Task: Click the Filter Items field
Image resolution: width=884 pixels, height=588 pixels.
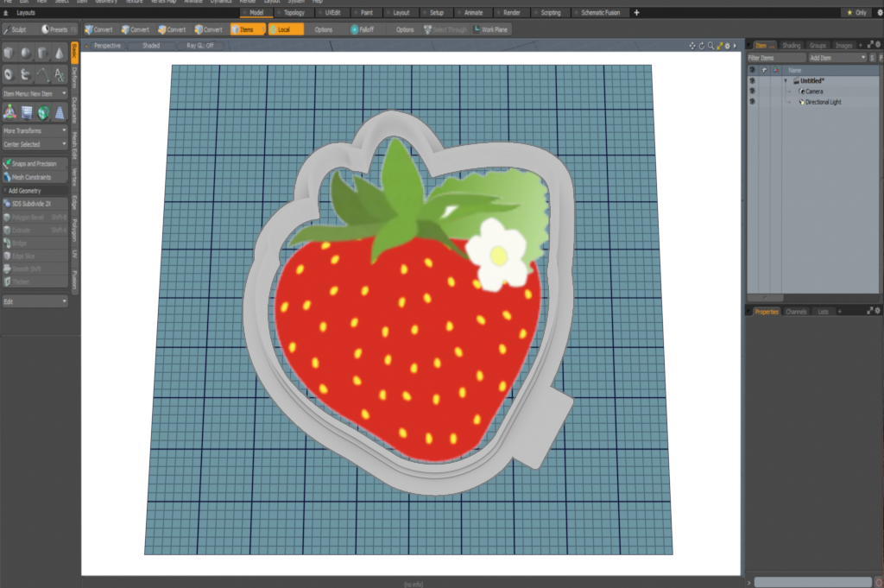Action: [774, 57]
